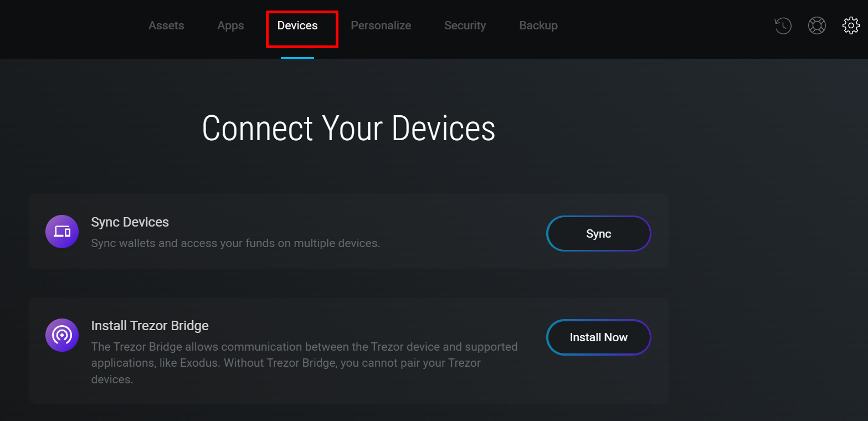This screenshot has height=421, width=868.
Task: Open the Apps tab
Action: pyautogui.click(x=230, y=25)
